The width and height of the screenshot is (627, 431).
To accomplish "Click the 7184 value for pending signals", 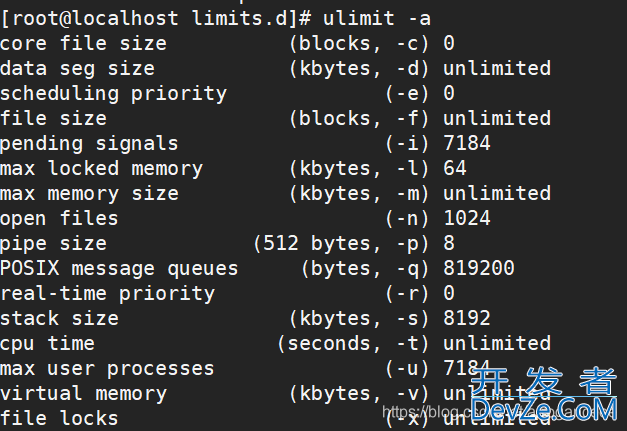I will [467, 143].
